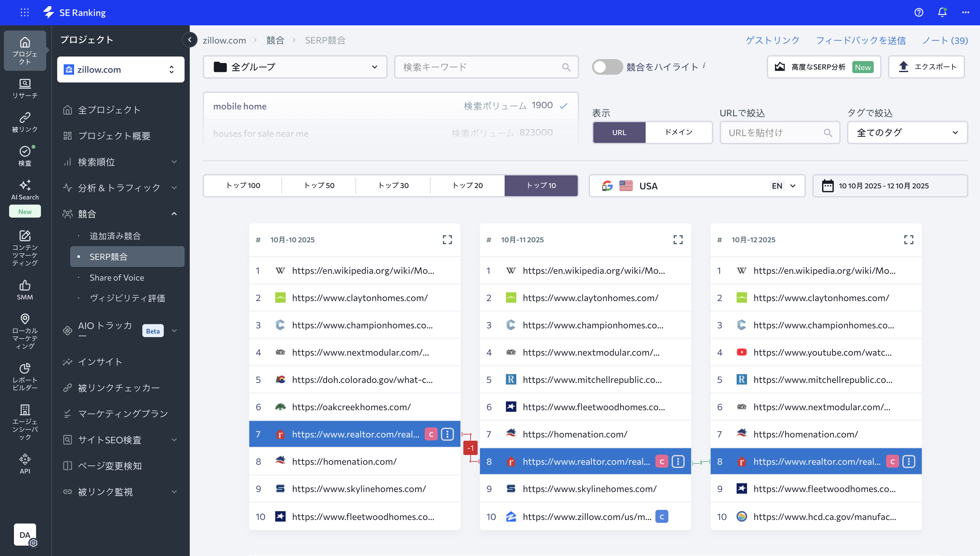Collapse the project sidebar panel arrow
Viewport: 980px width, 556px height.
tap(189, 40)
